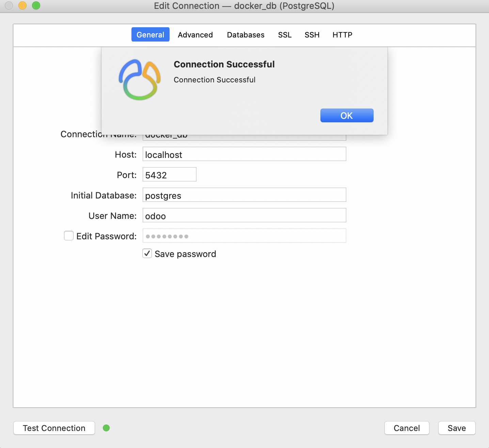Click the green connection status indicator

click(x=106, y=428)
